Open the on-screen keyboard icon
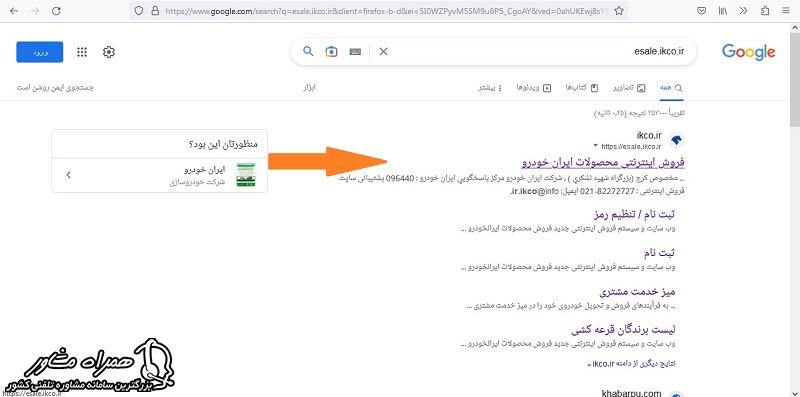Viewport: 800px width, 397px height. pos(355,52)
